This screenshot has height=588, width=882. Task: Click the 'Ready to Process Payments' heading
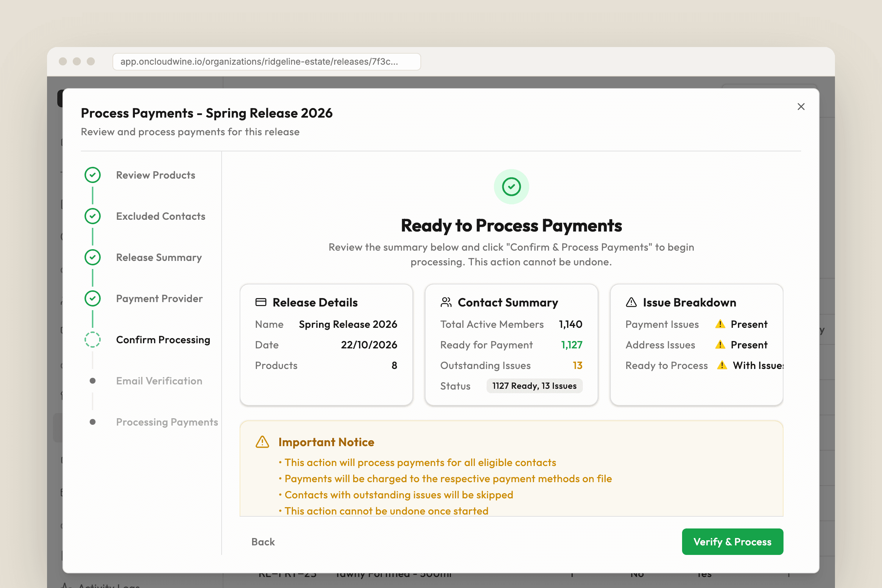coord(512,226)
